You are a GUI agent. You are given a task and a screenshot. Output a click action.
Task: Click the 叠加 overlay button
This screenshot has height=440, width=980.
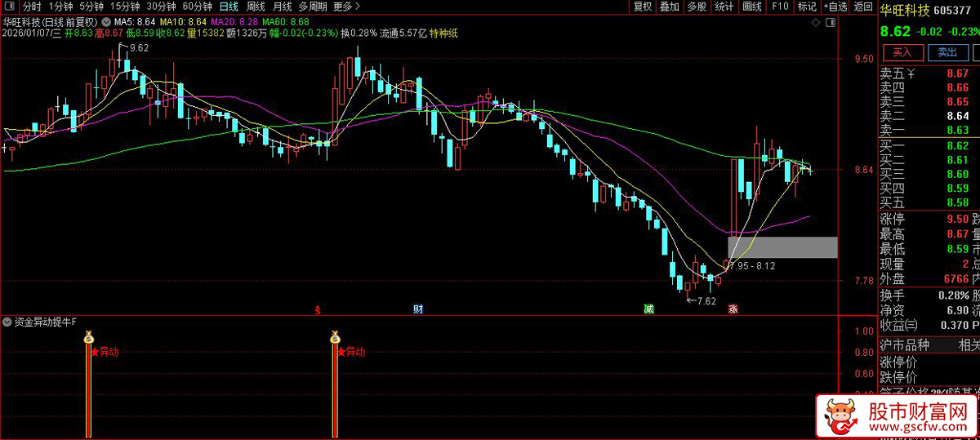[670, 7]
